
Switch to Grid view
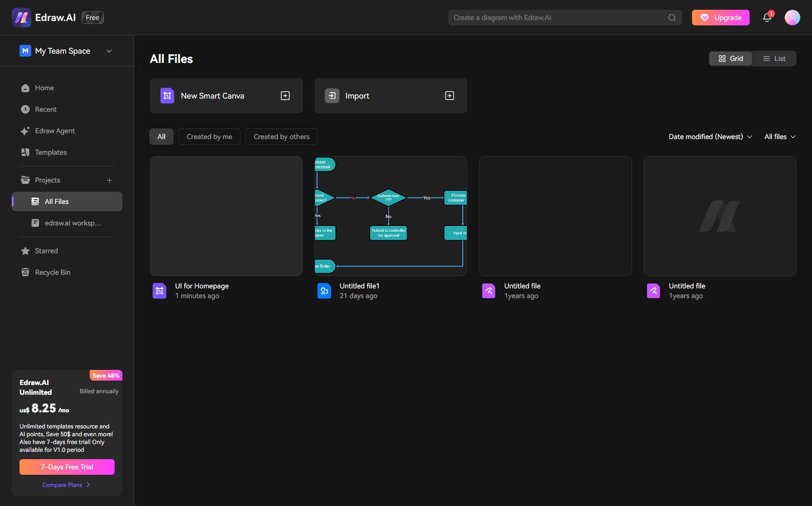pyautogui.click(x=731, y=59)
